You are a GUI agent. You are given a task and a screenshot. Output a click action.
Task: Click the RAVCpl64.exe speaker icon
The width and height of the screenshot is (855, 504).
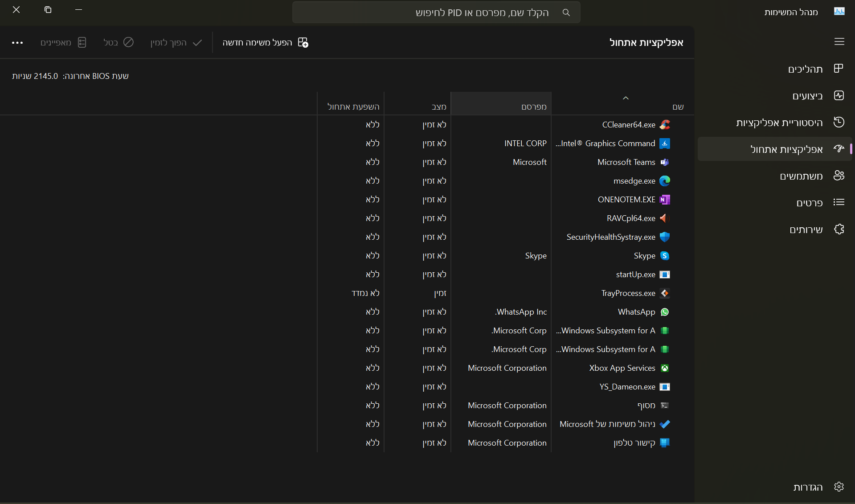(x=665, y=218)
